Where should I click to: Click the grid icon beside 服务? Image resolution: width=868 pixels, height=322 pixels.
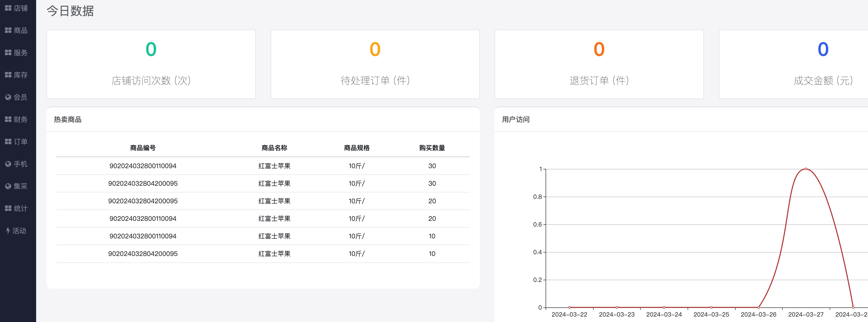pos(8,52)
